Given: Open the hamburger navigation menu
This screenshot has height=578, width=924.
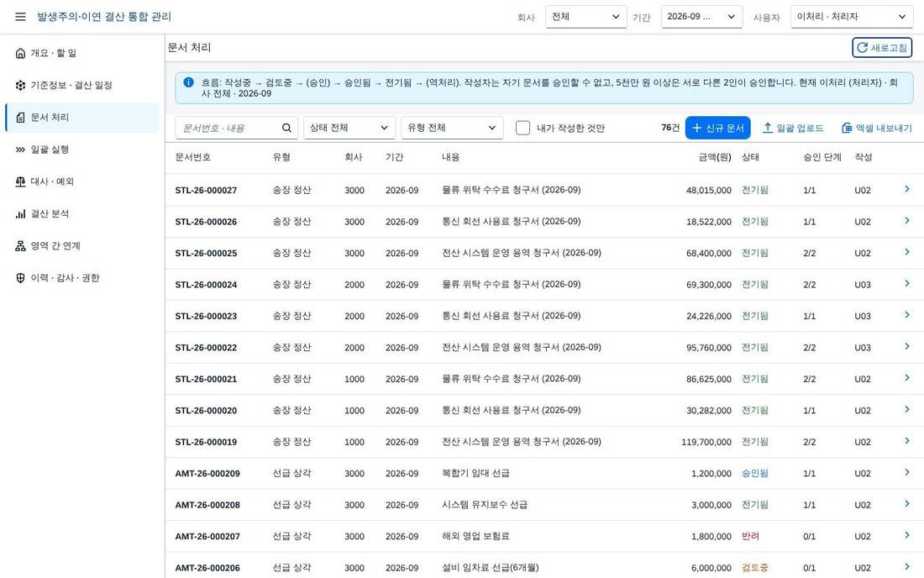Looking at the screenshot, I should 20,17.
